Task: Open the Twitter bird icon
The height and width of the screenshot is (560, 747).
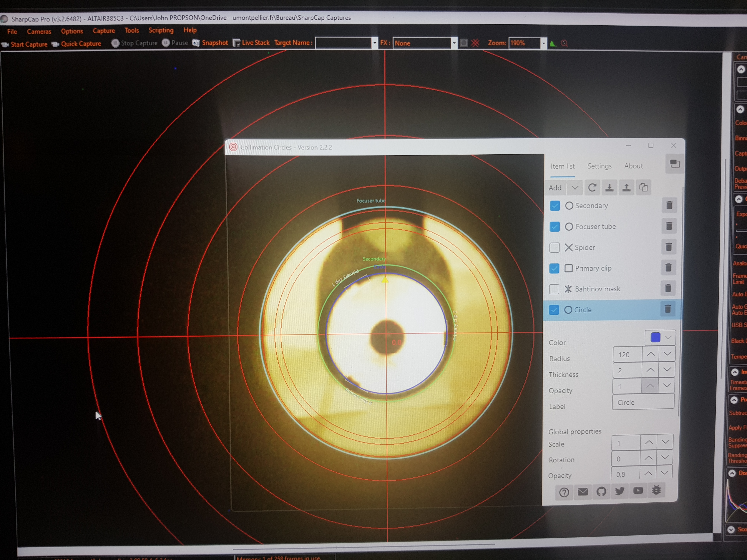Action: click(620, 491)
